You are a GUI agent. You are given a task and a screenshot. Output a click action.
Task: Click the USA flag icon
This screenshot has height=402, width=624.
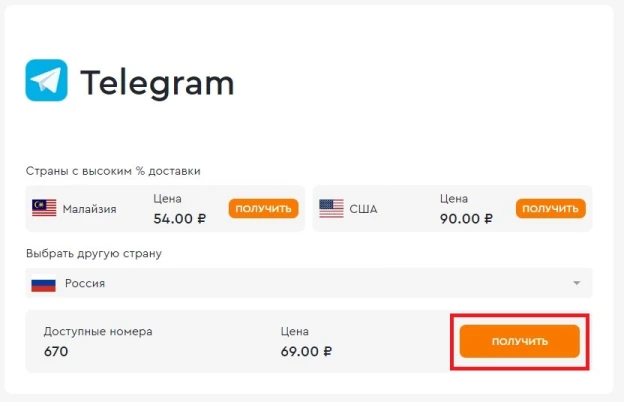pos(331,209)
